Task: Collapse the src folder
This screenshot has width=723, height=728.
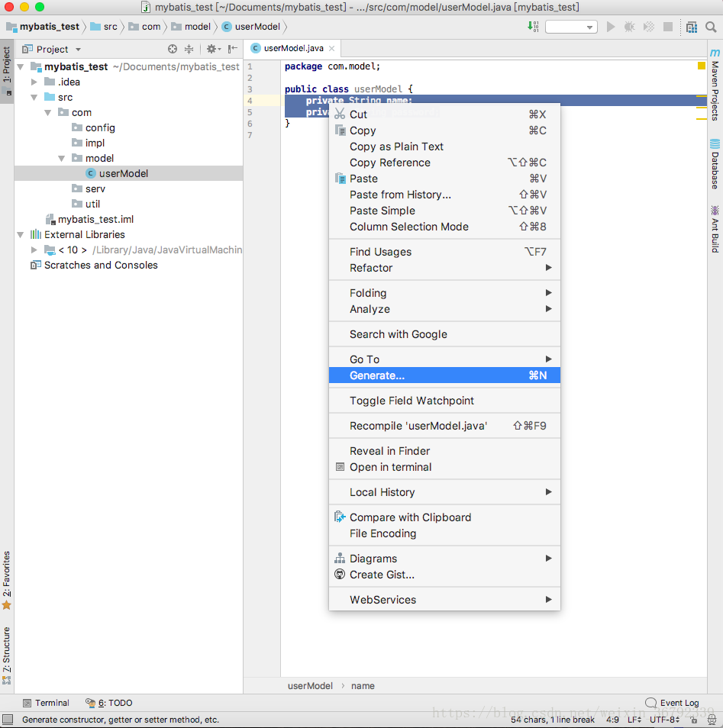Action: 34,98
